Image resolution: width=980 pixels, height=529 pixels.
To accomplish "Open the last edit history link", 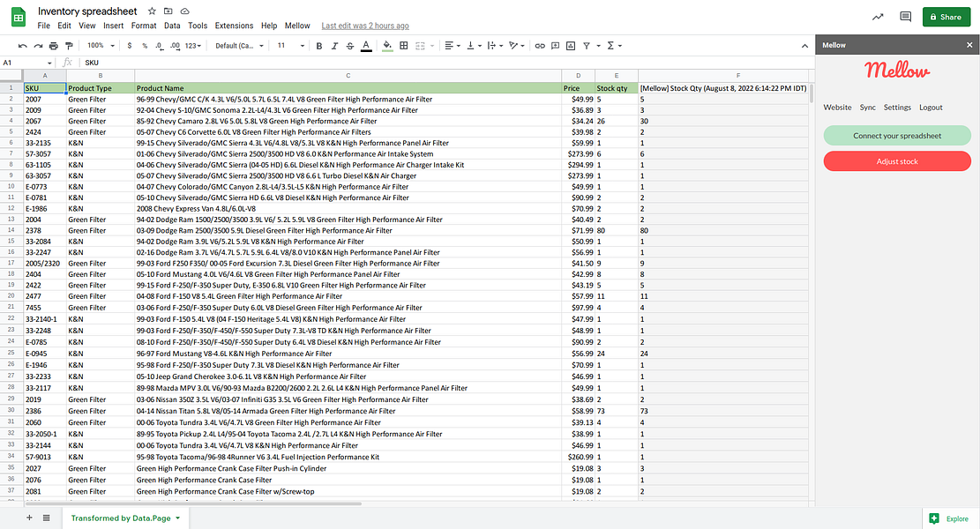I will point(365,26).
